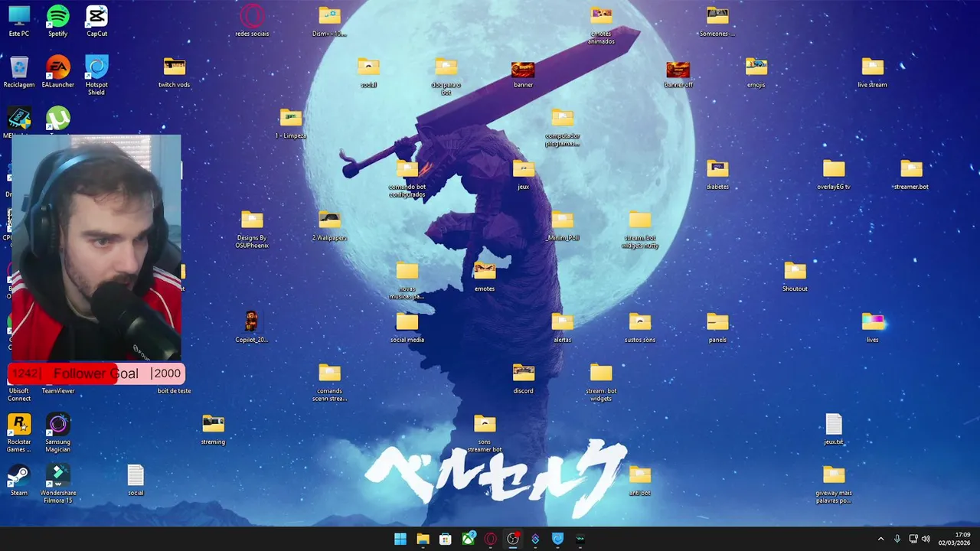The height and width of the screenshot is (551, 980).
Task: Open the colorful lives folder
Action: [x=872, y=327]
